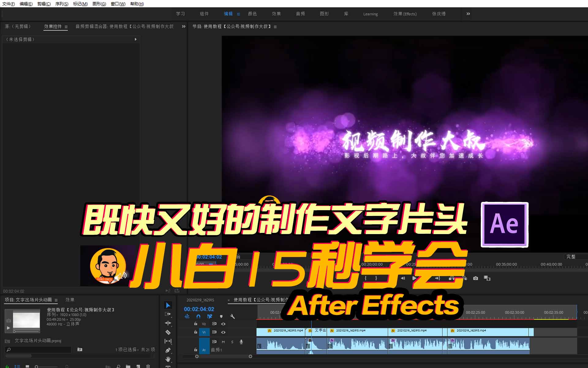Expand the workspace overflow chevron
588x368 pixels.
coord(468,14)
